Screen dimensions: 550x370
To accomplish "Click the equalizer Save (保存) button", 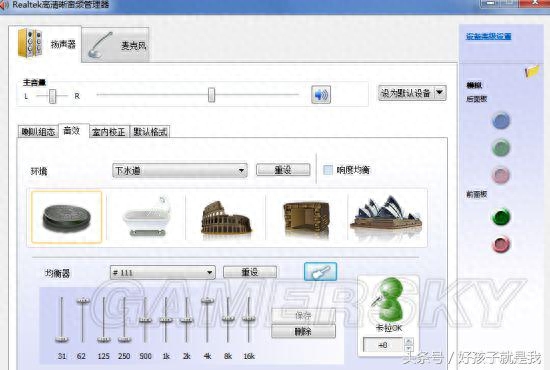I will coord(303,316).
